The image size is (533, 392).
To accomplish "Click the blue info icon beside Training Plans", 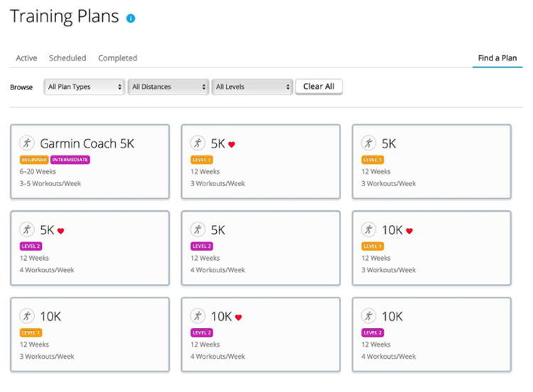I will (131, 18).
